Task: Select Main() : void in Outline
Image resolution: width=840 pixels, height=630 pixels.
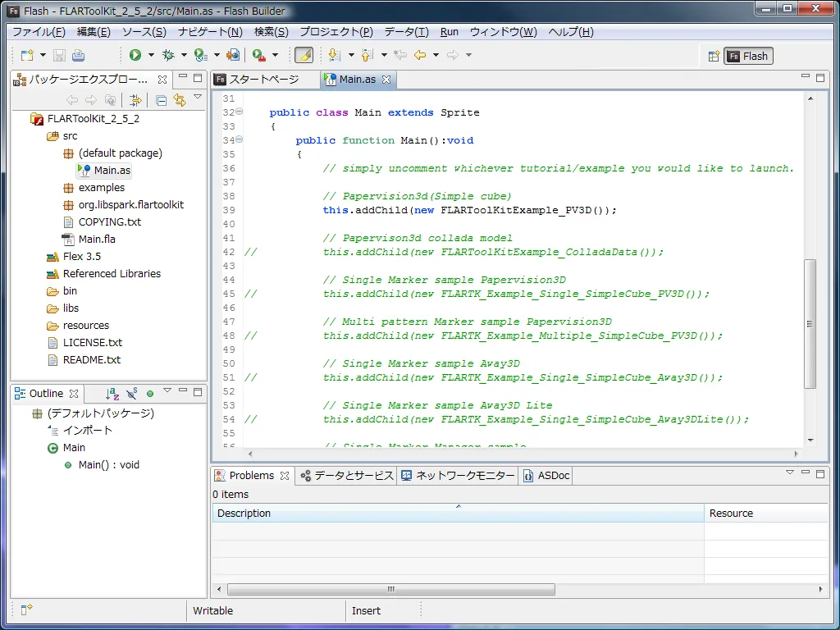Action: [109, 465]
